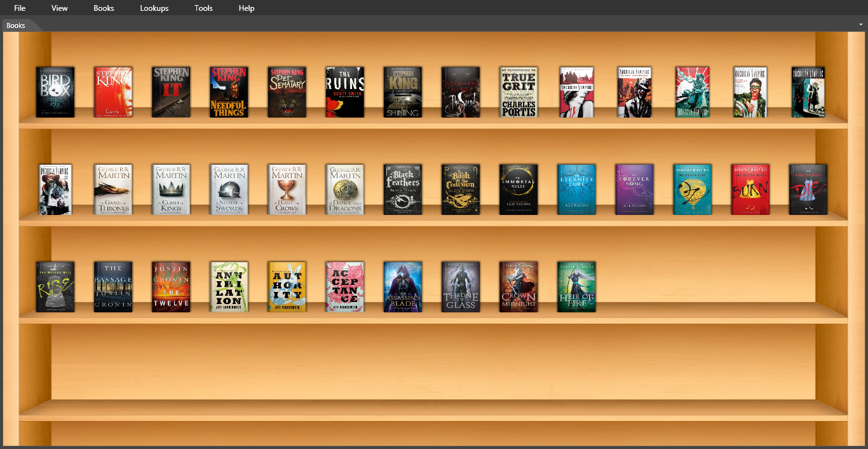The width and height of the screenshot is (868, 449).
Task: Select the Throne of Glass cover
Action: pyautogui.click(x=461, y=287)
